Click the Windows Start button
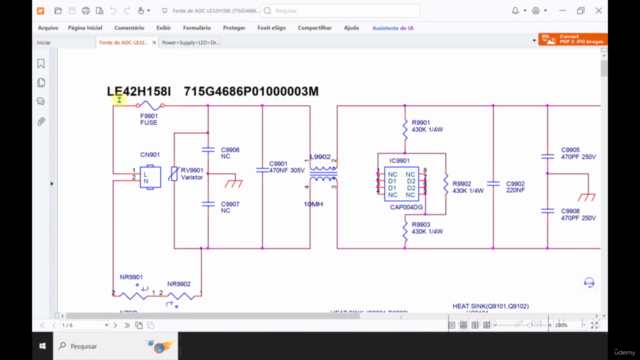This screenshot has width=640, height=360. tap(42, 346)
